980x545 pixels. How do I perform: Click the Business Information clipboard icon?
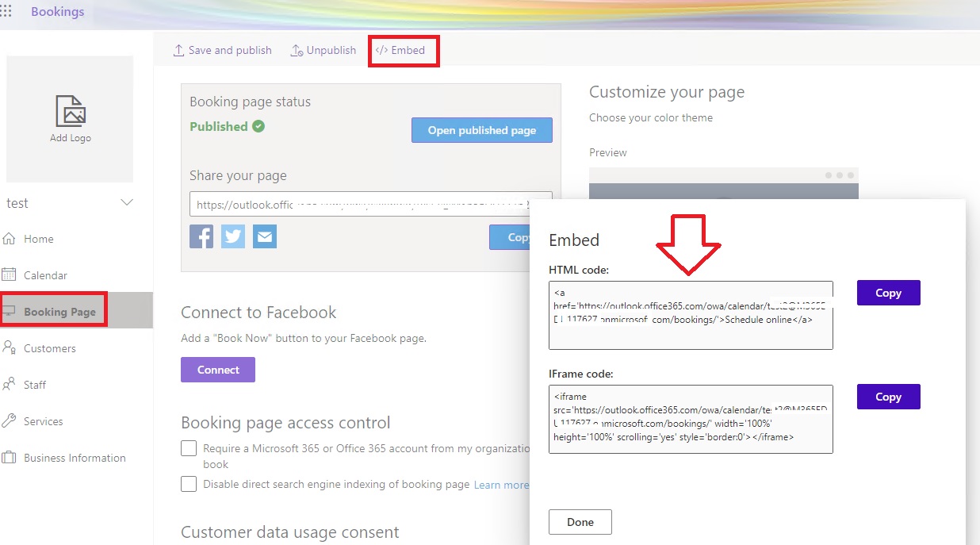click(10, 457)
